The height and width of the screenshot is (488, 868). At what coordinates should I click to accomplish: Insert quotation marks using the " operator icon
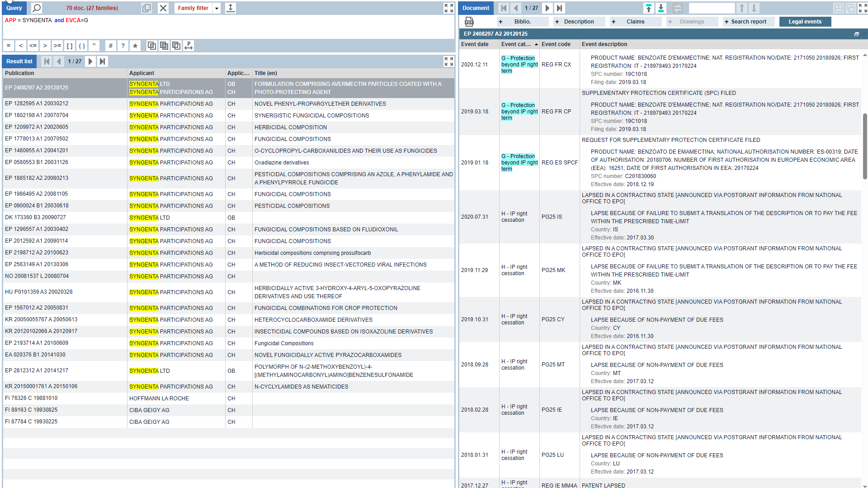[x=94, y=45]
